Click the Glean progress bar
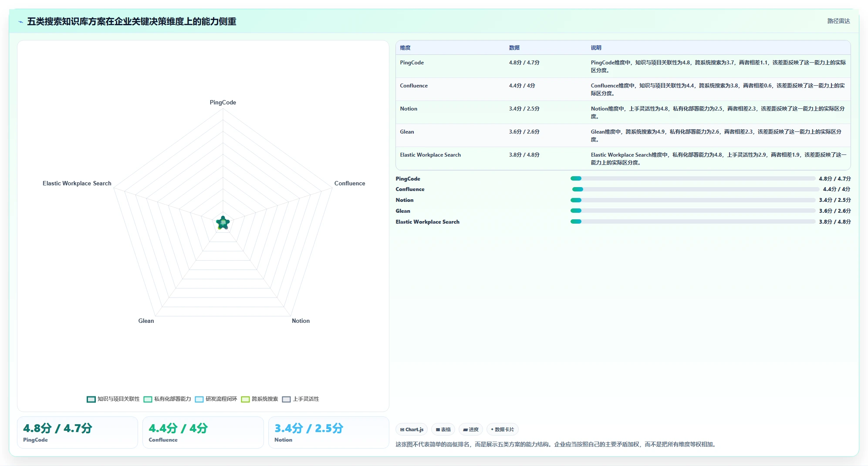 pyautogui.click(x=692, y=211)
